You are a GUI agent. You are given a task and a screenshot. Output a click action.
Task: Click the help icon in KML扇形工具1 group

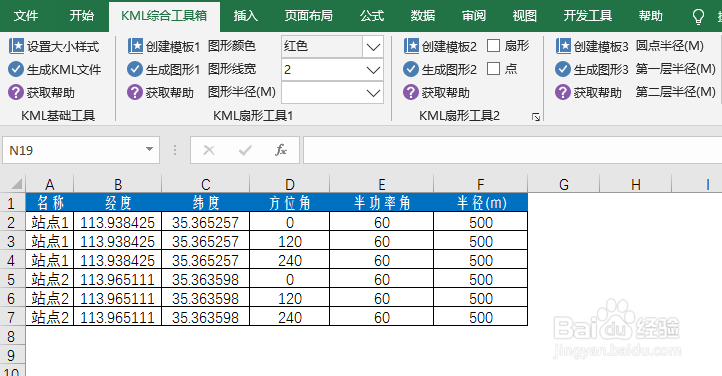135,93
